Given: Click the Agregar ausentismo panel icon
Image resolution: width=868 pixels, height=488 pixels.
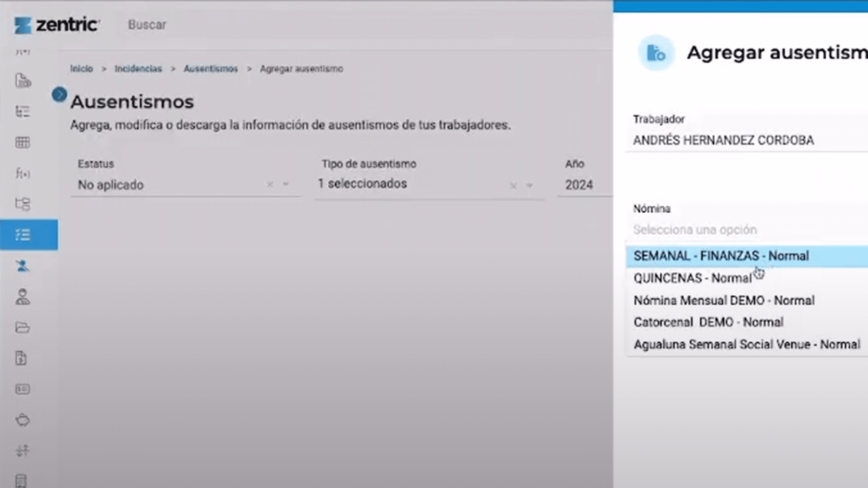Looking at the screenshot, I should [656, 53].
